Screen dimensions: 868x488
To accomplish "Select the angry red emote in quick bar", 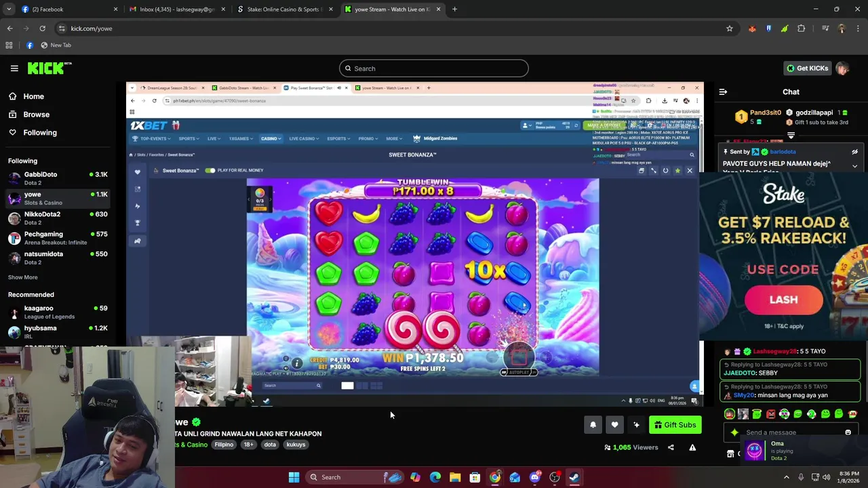I will [770, 414].
